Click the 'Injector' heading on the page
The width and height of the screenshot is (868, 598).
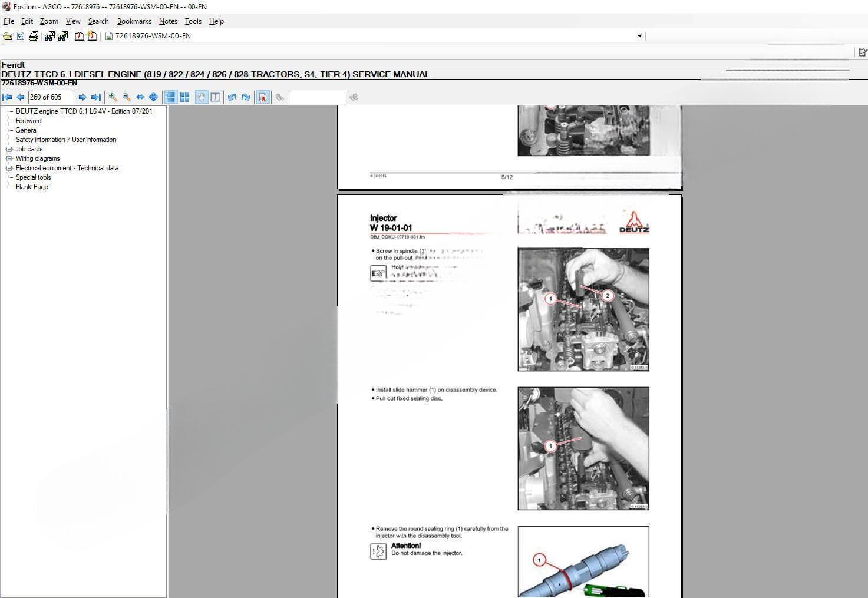pos(384,218)
